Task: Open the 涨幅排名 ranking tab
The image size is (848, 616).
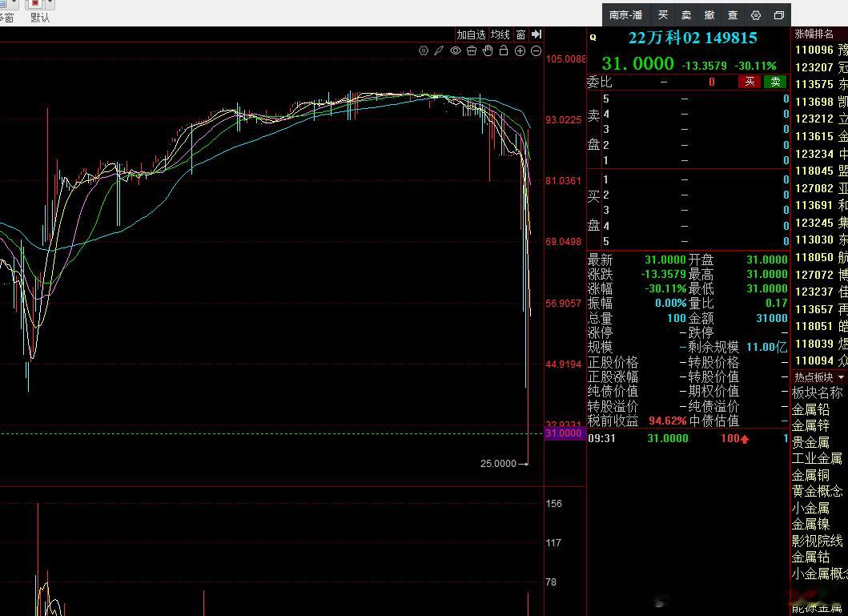Action: 814,34
